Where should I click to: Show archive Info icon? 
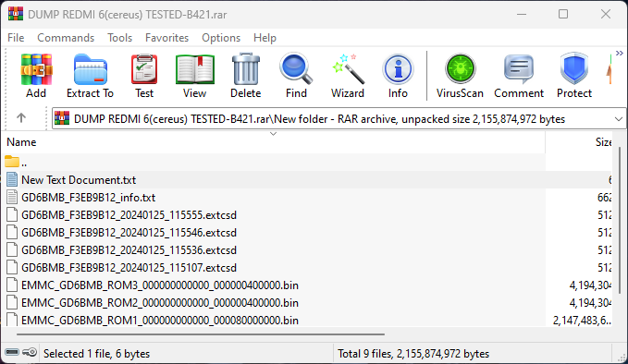[x=398, y=69]
